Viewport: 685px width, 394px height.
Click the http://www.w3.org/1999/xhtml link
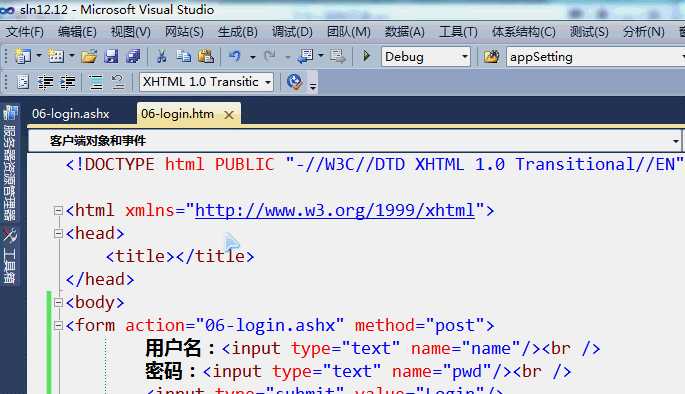click(335, 211)
